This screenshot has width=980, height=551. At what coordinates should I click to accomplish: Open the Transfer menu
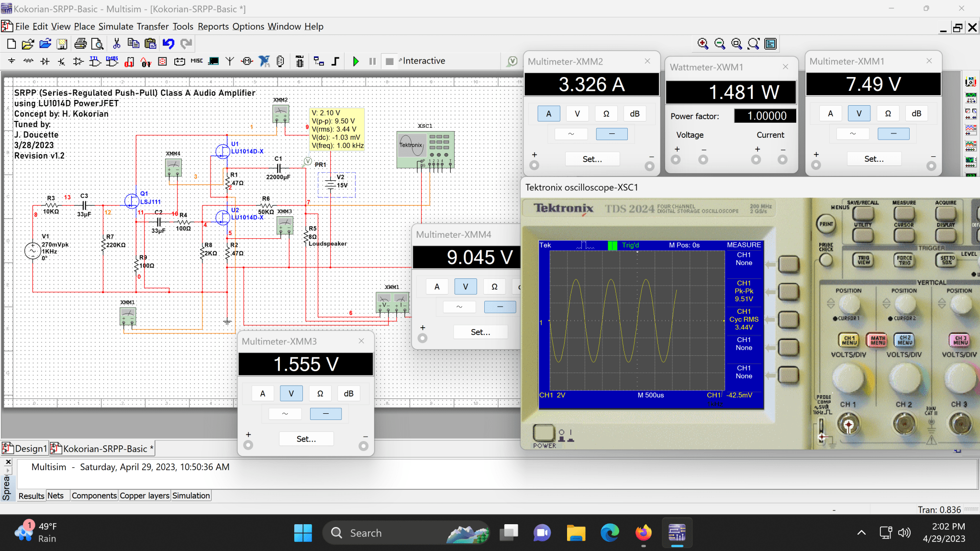[153, 27]
